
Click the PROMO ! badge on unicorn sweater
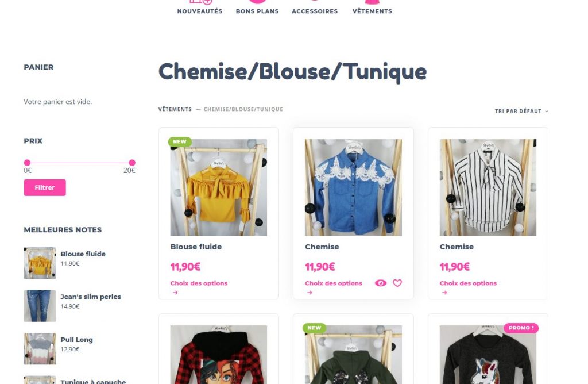click(521, 328)
